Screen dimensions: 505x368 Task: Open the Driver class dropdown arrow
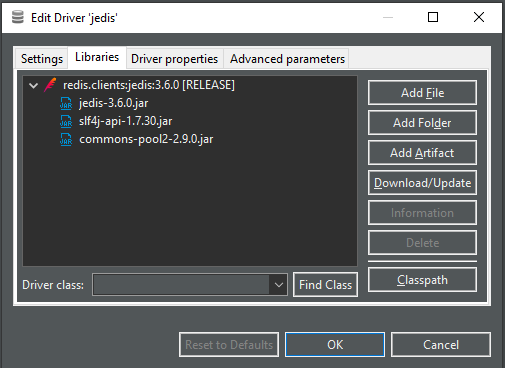coord(279,285)
